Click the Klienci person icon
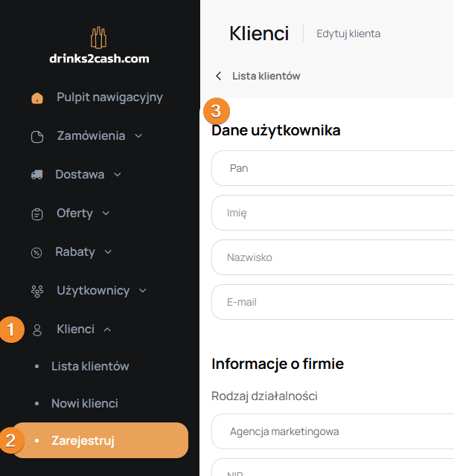This screenshot has height=476, width=454. coord(37,330)
